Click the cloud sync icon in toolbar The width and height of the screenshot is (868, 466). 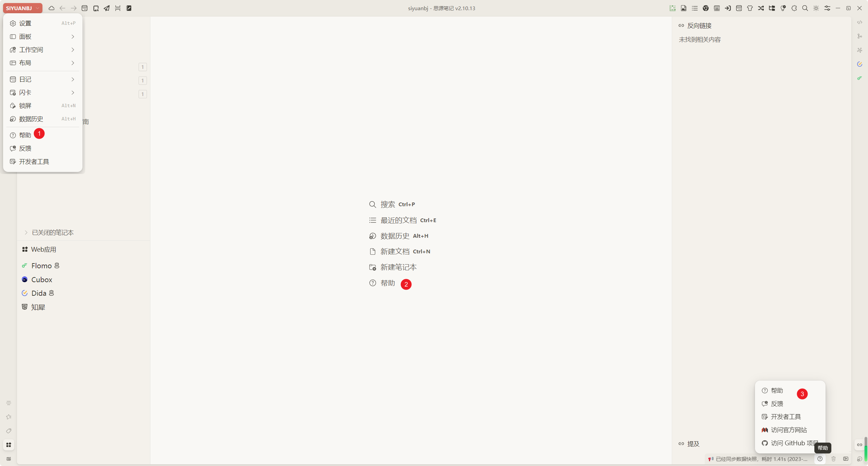point(52,8)
